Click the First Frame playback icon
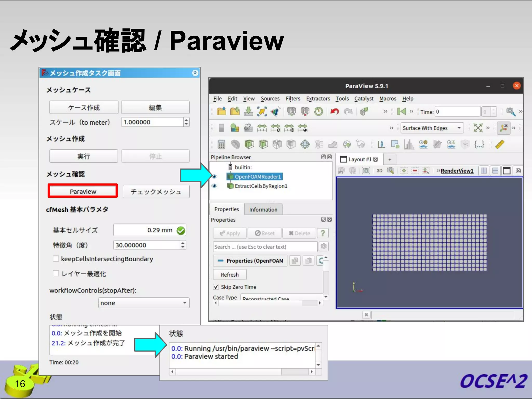The height and width of the screenshot is (399, 532). [x=401, y=111]
